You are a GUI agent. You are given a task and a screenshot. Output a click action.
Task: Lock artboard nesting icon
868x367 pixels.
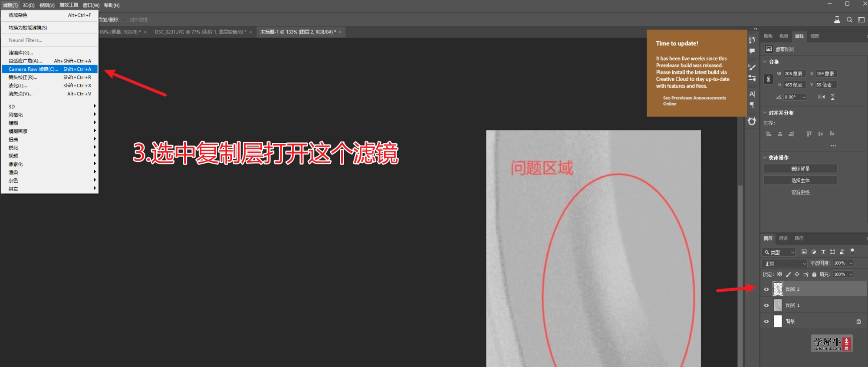pyautogui.click(x=806, y=274)
